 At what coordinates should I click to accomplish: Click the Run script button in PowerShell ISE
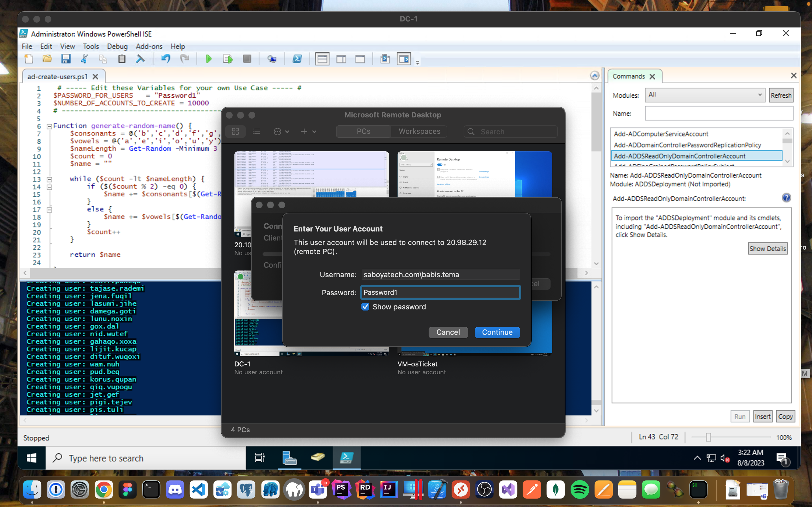pyautogui.click(x=209, y=58)
